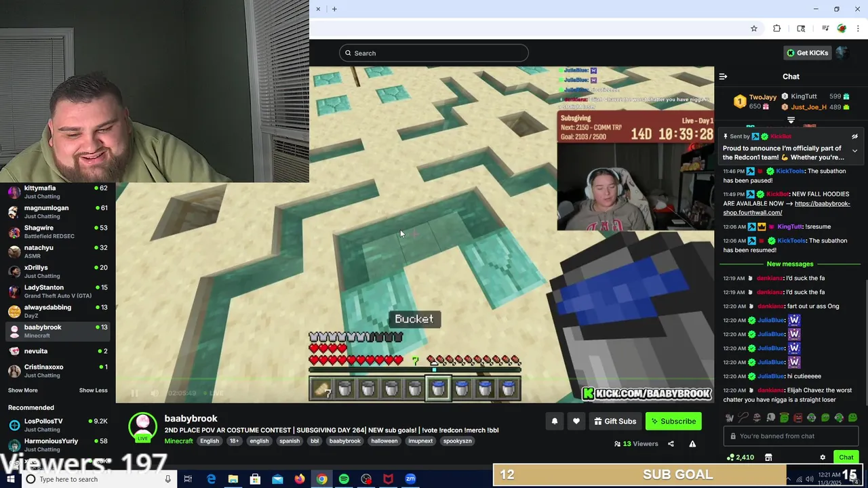
Task: Open Shagwire channel in sidebar
Action: pyautogui.click(x=58, y=232)
